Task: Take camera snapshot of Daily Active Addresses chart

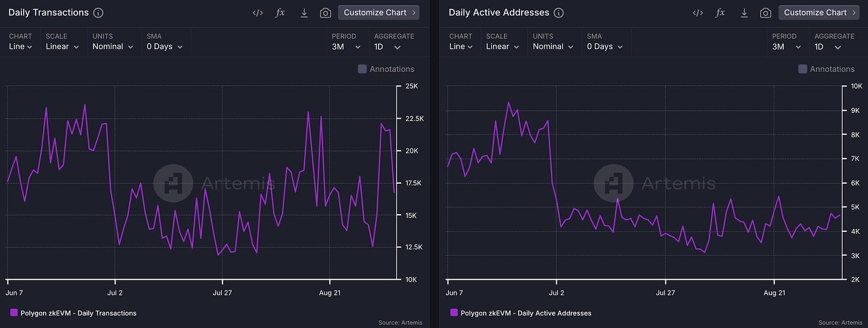Action: [x=765, y=13]
